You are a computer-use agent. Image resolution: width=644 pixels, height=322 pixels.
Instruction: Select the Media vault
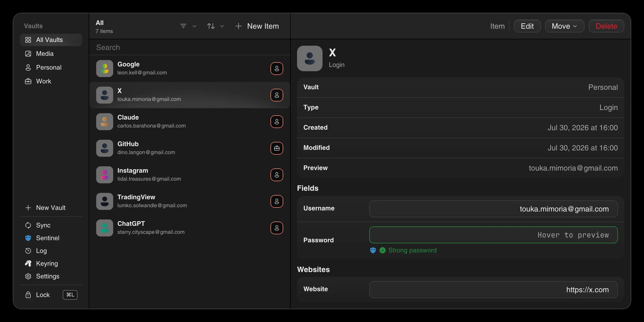[x=51, y=54]
